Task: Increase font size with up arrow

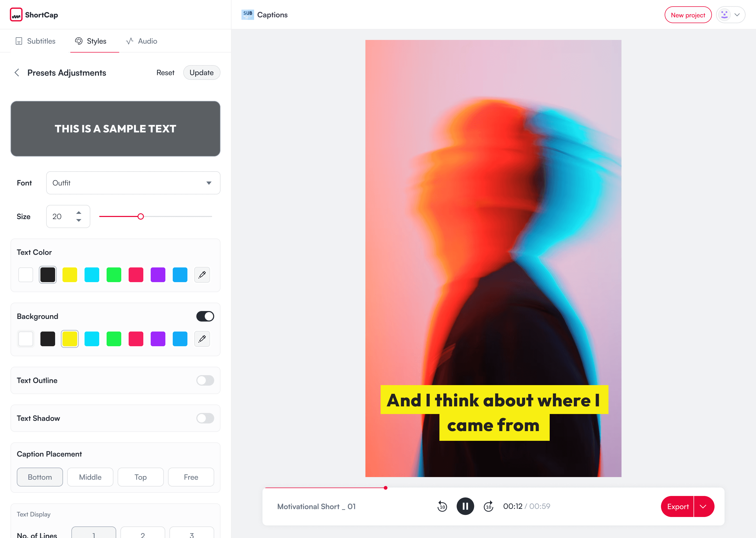Action: pos(79,213)
